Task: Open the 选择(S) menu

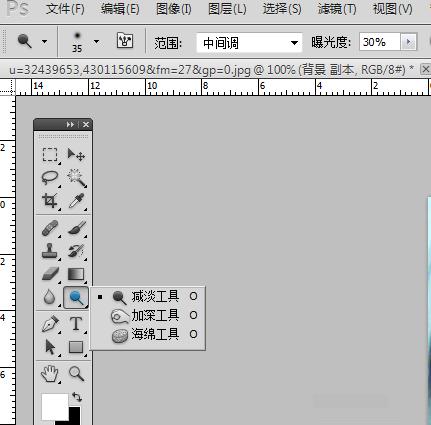Action: click(x=282, y=9)
